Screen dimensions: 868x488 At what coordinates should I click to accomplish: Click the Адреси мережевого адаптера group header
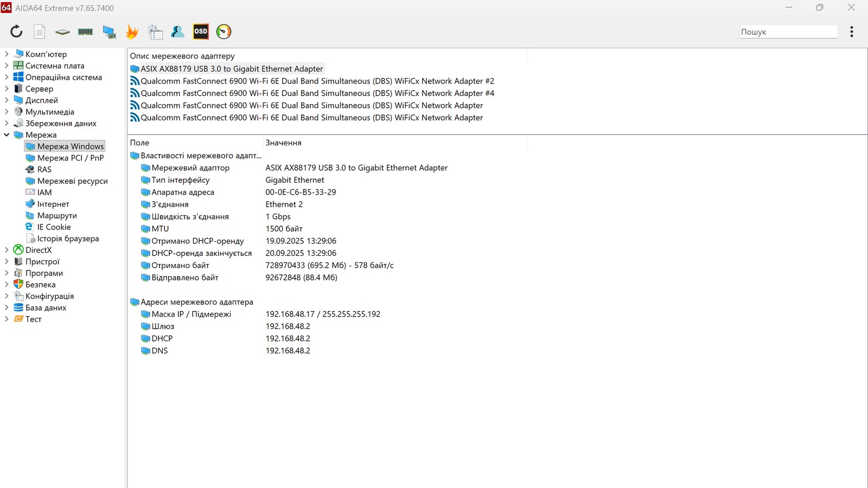click(x=192, y=302)
